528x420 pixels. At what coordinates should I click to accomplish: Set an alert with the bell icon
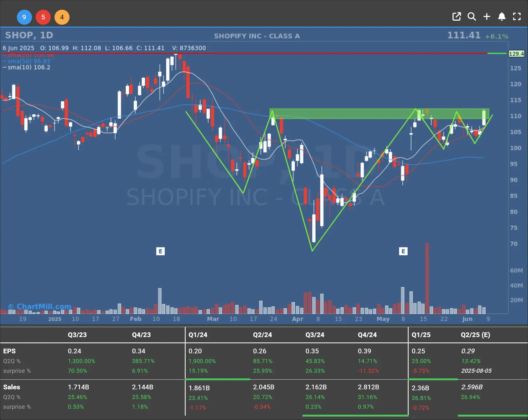tap(502, 17)
